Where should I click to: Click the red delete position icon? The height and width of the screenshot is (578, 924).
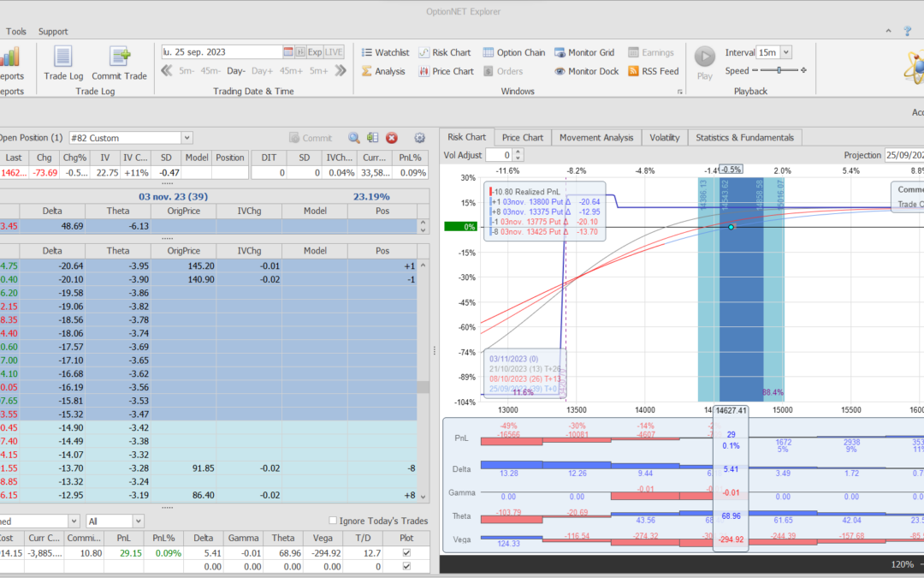pyautogui.click(x=392, y=138)
